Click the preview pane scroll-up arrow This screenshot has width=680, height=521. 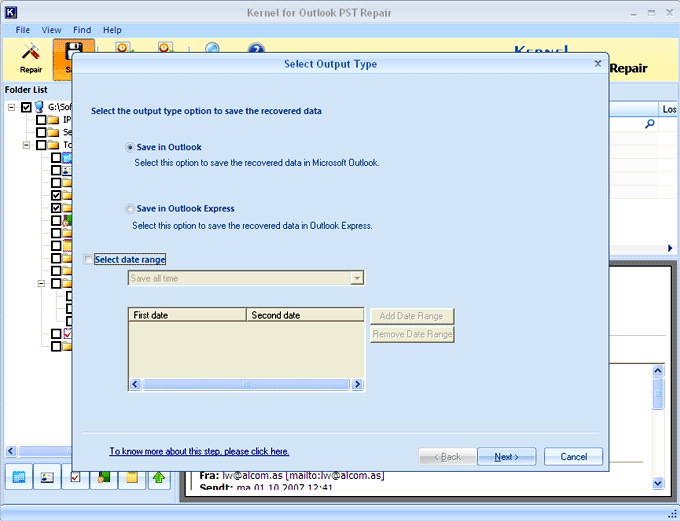pos(658,370)
